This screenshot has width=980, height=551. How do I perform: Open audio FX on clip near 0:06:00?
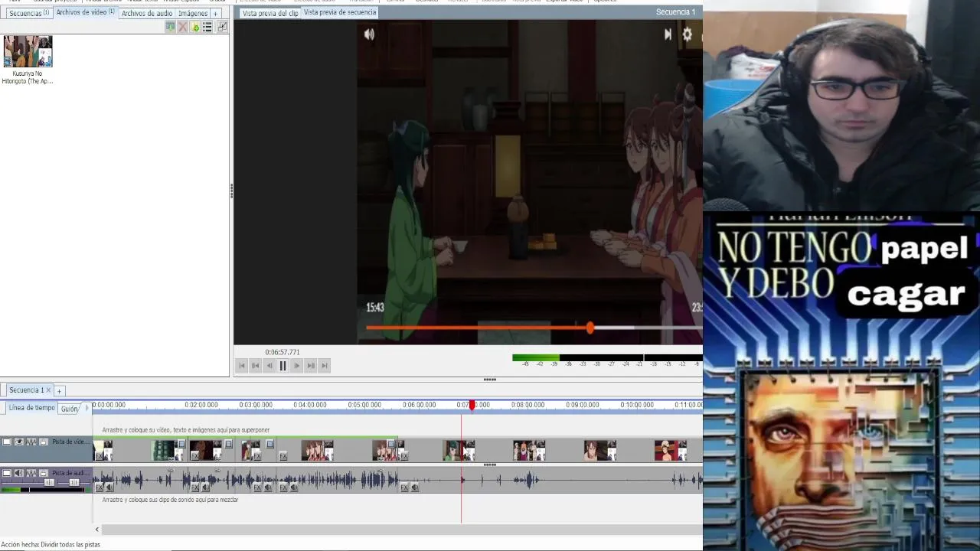click(404, 487)
